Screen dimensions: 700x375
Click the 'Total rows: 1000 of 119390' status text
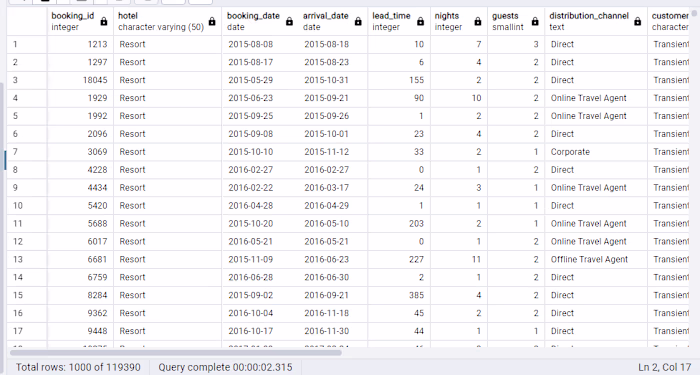click(x=78, y=367)
